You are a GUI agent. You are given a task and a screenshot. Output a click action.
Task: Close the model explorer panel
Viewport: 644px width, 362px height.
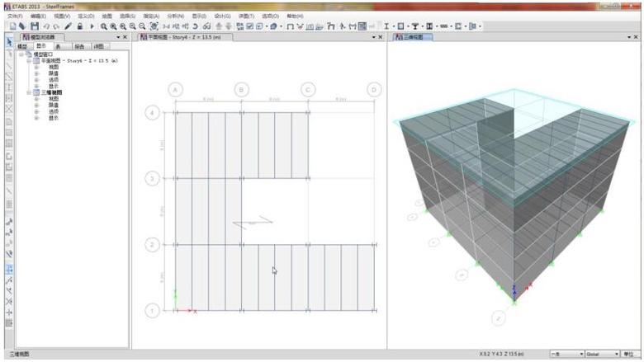(125, 37)
